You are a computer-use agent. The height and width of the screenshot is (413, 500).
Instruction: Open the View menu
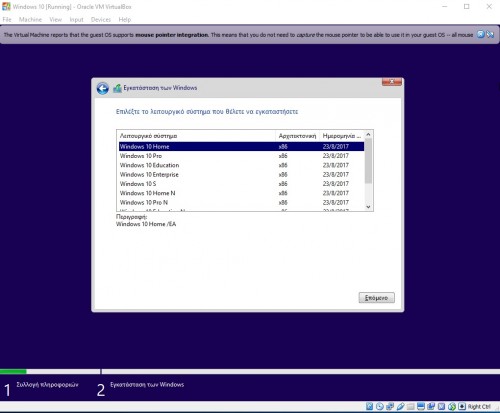click(56, 20)
